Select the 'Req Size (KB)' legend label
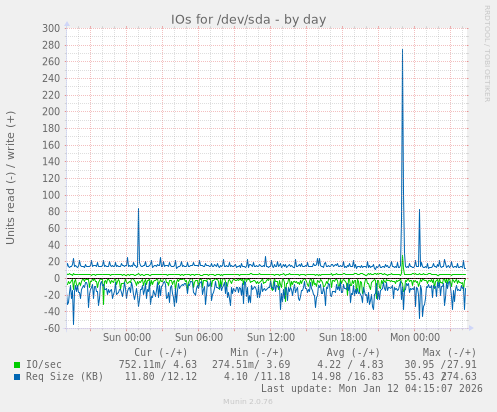The width and height of the screenshot is (497, 412). 65,377
